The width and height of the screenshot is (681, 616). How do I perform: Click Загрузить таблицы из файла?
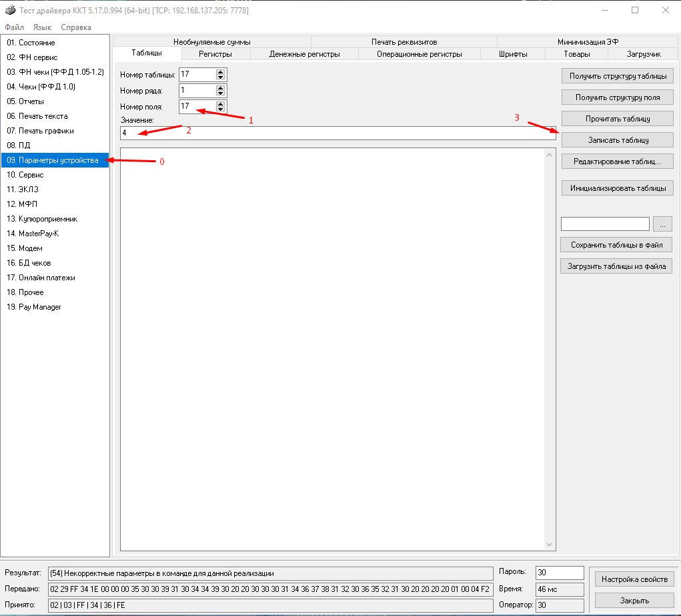point(616,266)
